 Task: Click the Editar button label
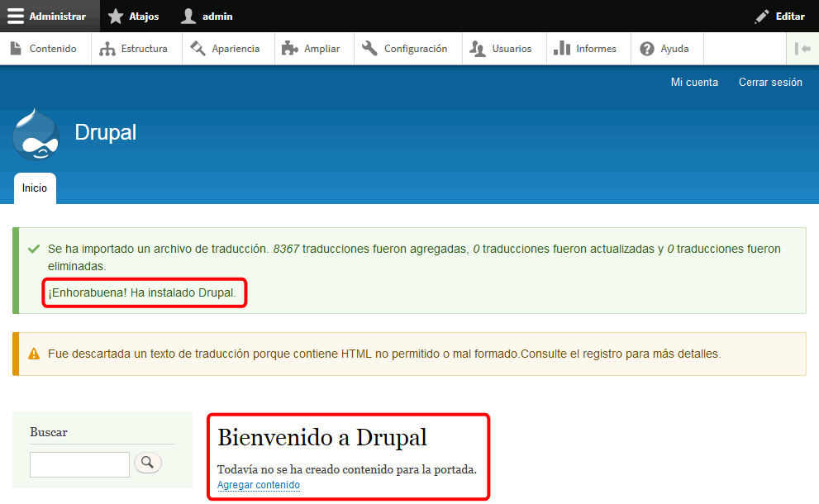click(x=790, y=17)
